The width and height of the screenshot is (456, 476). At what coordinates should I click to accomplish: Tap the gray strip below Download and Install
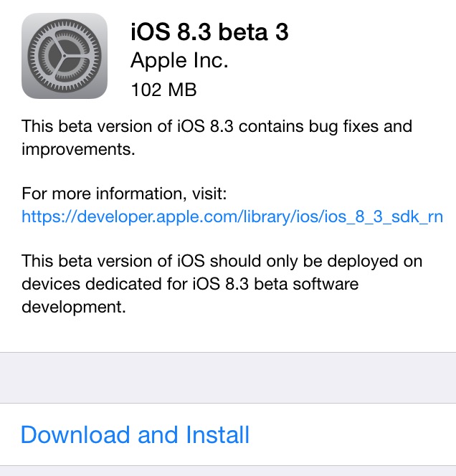pos(228,471)
